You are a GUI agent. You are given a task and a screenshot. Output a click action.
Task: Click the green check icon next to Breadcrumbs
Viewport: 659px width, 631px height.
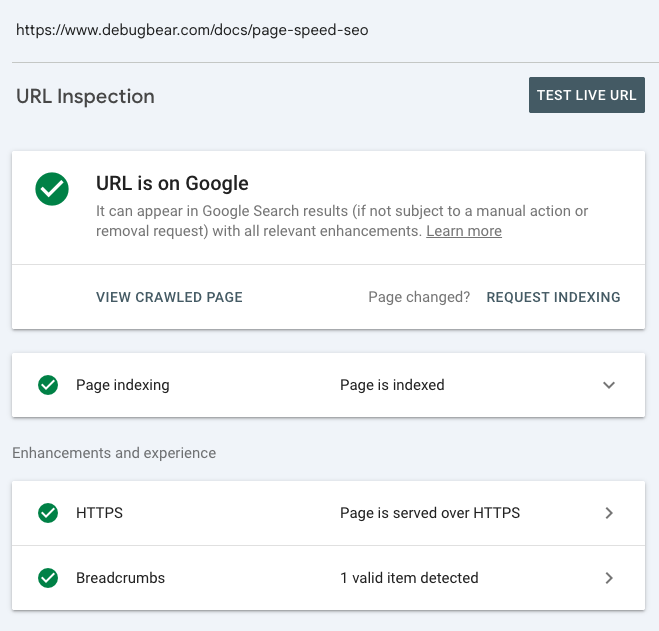click(x=48, y=578)
